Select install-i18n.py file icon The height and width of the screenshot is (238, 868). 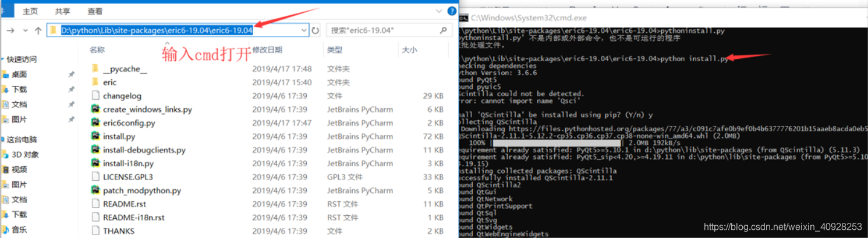pos(96,163)
